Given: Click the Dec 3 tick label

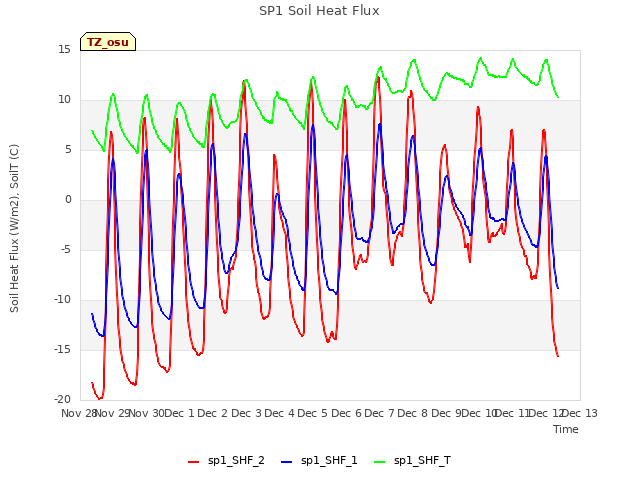Looking at the screenshot, I should [246, 413].
